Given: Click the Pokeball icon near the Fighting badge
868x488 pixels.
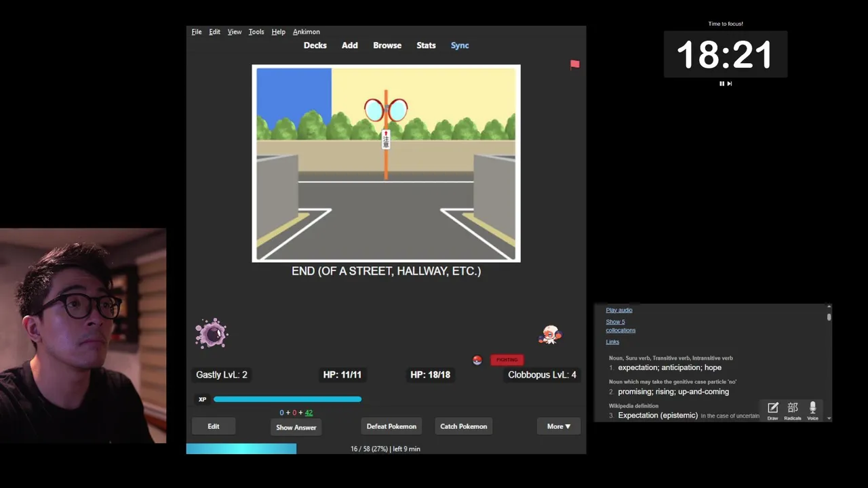Looking at the screenshot, I should point(477,360).
